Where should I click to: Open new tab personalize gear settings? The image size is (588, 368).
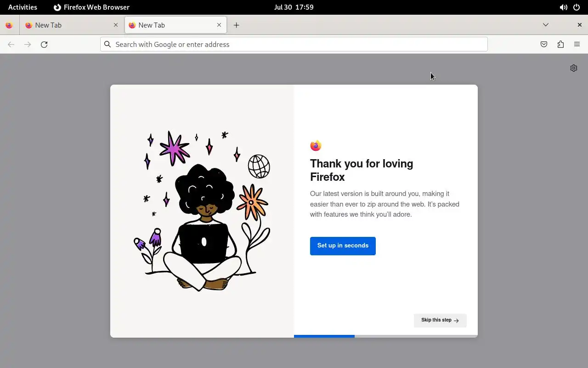coord(574,68)
